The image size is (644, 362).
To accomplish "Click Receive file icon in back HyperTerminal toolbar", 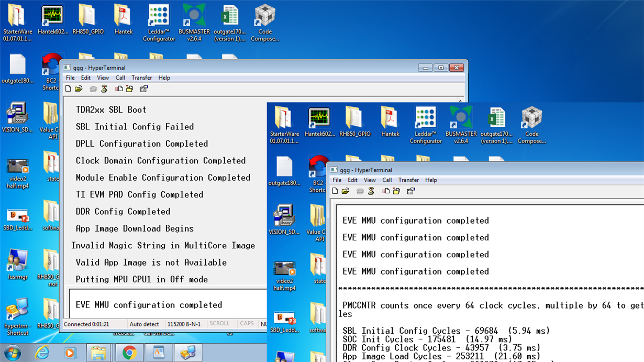I will (129, 89).
